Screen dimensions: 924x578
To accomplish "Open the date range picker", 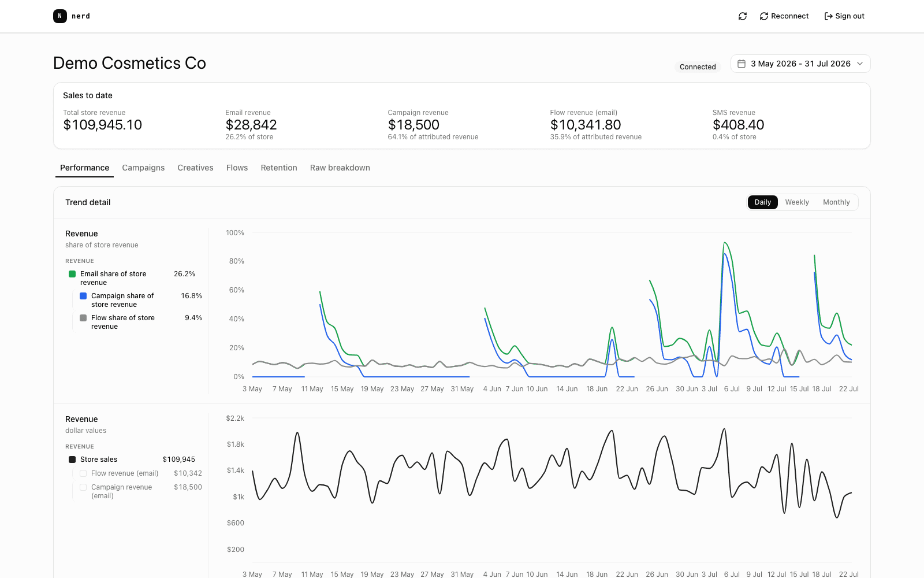I will (x=800, y=64).
